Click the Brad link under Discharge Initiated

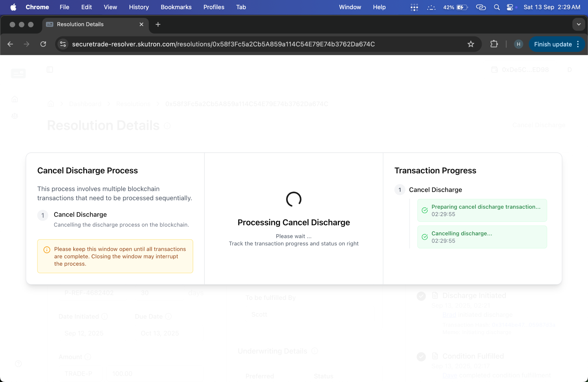click(449, 315)
